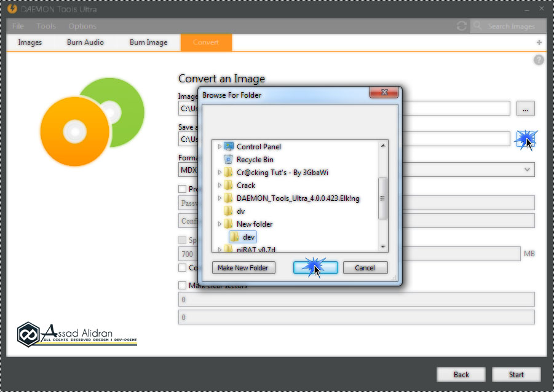
Task: Click the Start button
Action: [x=516, y=375]
